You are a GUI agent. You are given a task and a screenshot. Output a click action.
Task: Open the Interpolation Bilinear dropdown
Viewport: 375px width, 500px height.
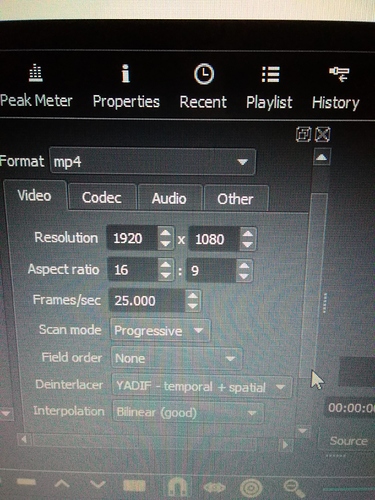188,413
